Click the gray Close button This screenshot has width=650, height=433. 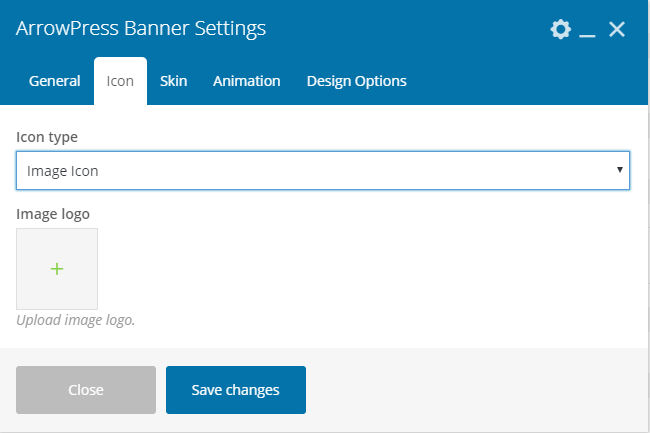pyautogui.click(x=86, y=390)
